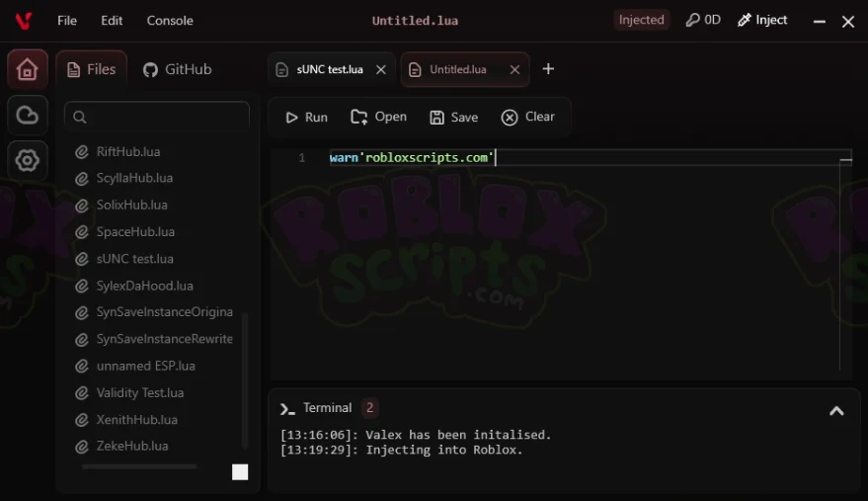The height and width of the screenshot is (501, 868).
Task: Click the Untitled.lua window title
Action: (x=415, y=21)
